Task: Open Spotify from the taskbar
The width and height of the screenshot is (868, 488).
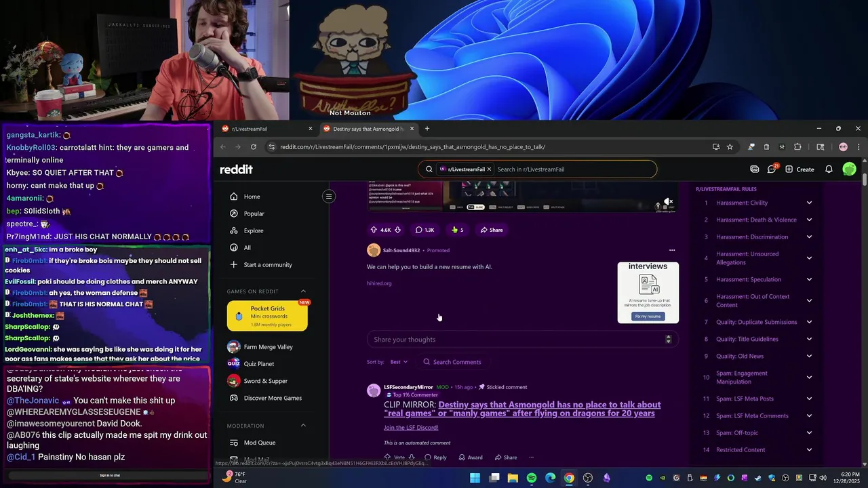Action: point(532,478)
